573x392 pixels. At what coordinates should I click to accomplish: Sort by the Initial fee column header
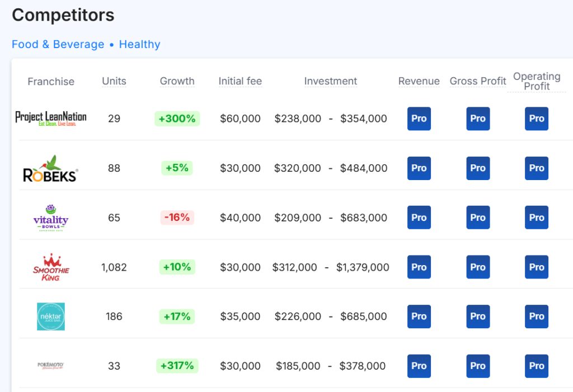click(x=240, y=81)
